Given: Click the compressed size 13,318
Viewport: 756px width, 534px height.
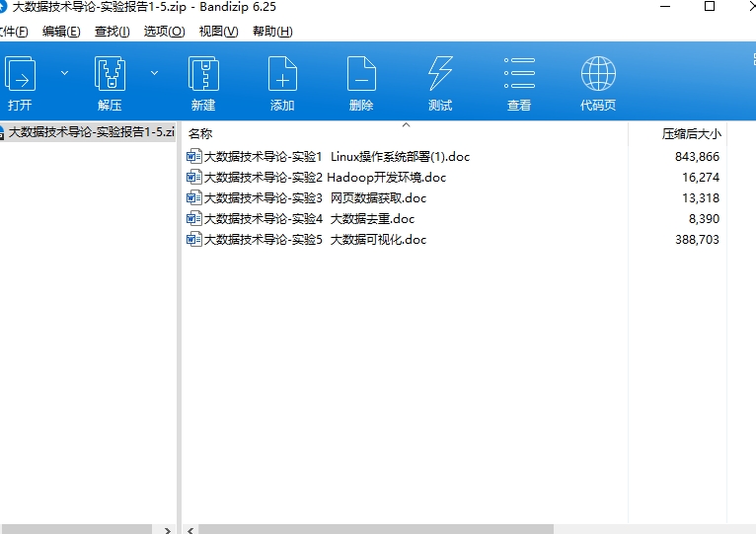Looking at the screenshot, I should tap(701, 197).
